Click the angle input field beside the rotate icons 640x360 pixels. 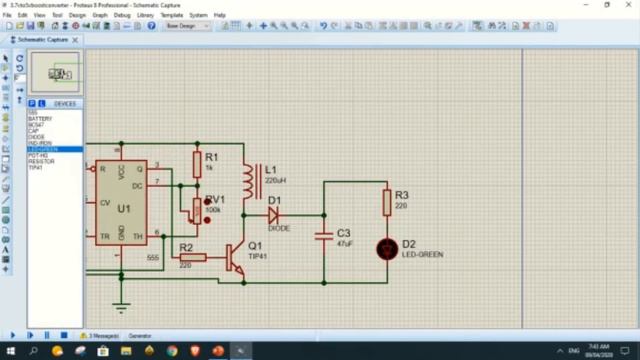point(20,78)
